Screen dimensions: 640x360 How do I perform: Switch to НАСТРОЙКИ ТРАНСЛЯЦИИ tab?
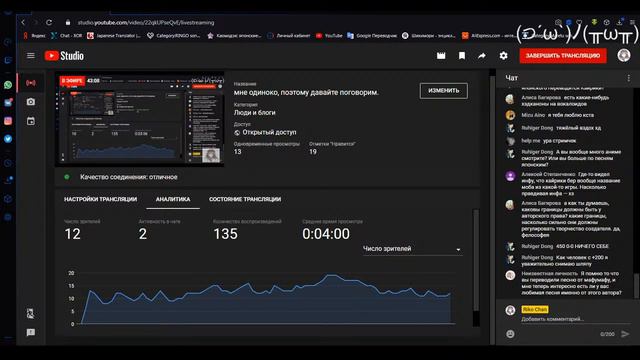[100, 199]
